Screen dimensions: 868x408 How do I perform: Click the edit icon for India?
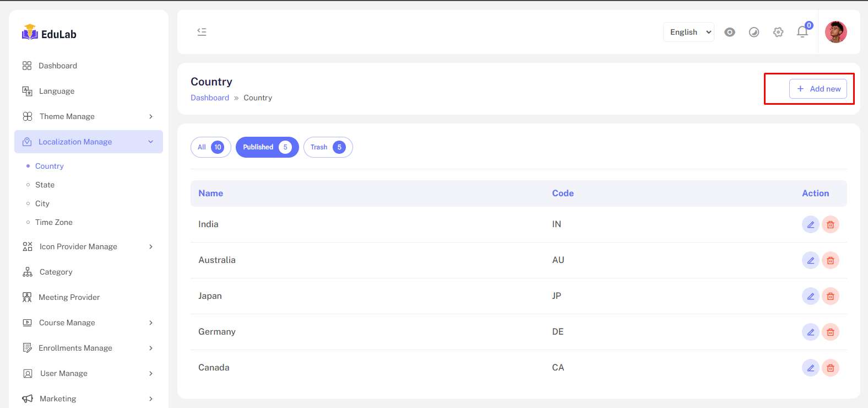coord(810,224)
